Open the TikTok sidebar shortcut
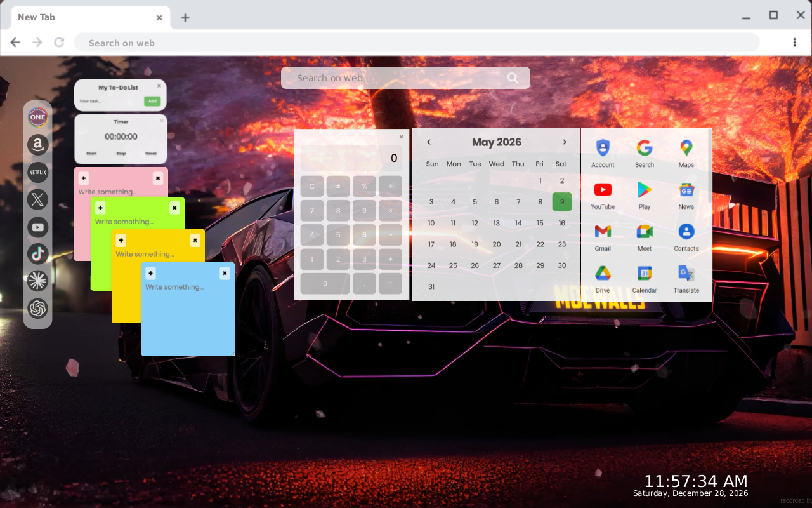 37,254
